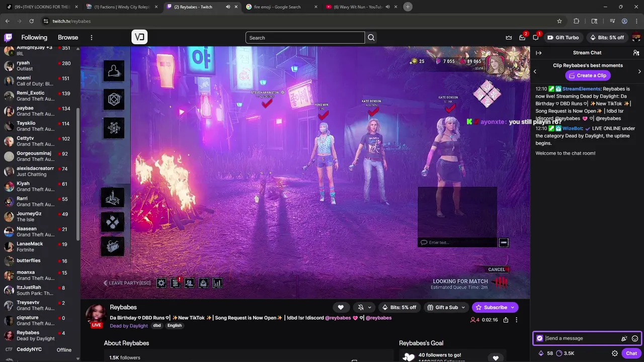Open a new browser tab
Viewport: 644px width, 362px height.
(x=408, y=7)
